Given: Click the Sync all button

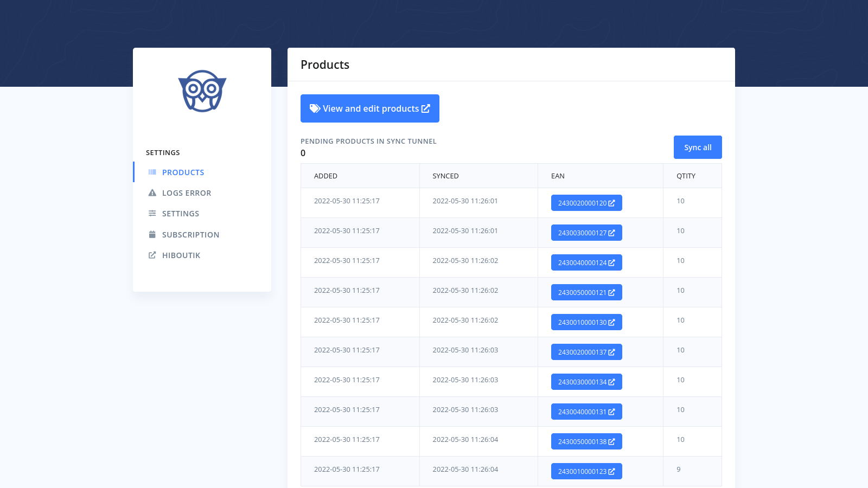Looking at the screenshot, I should pyautogui.click(x=698, y=147).
